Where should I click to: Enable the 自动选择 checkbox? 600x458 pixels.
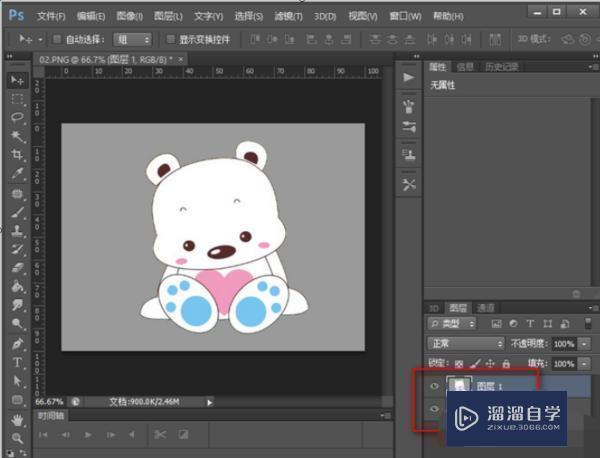click(56, 39)
